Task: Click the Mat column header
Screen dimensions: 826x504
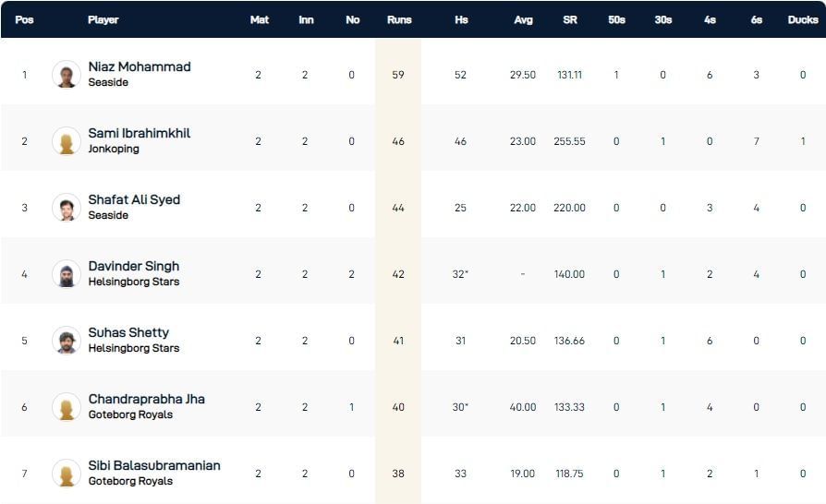Action: pos(260,19)
